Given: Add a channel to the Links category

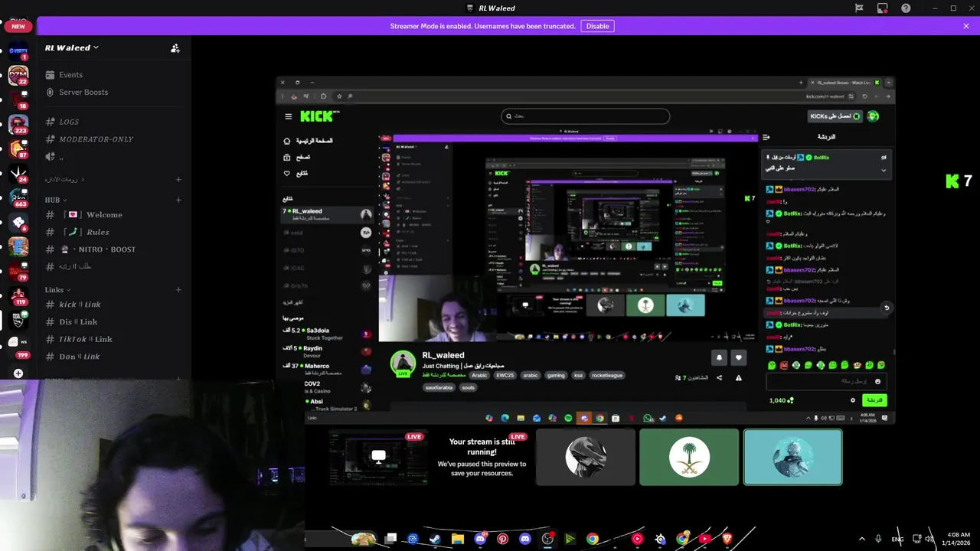Looking at the screenshot, I should (178, 290).
